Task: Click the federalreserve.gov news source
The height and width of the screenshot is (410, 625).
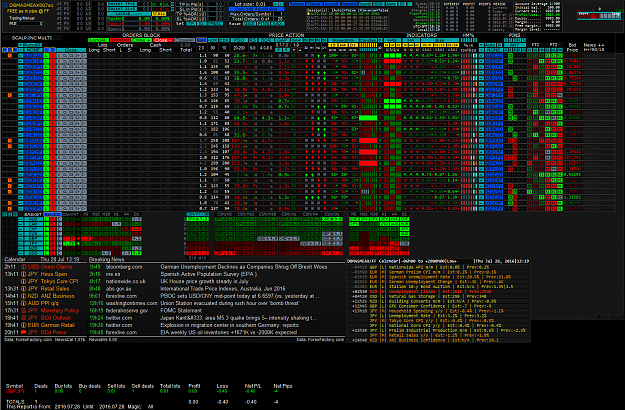Action: tap(126, 310)
